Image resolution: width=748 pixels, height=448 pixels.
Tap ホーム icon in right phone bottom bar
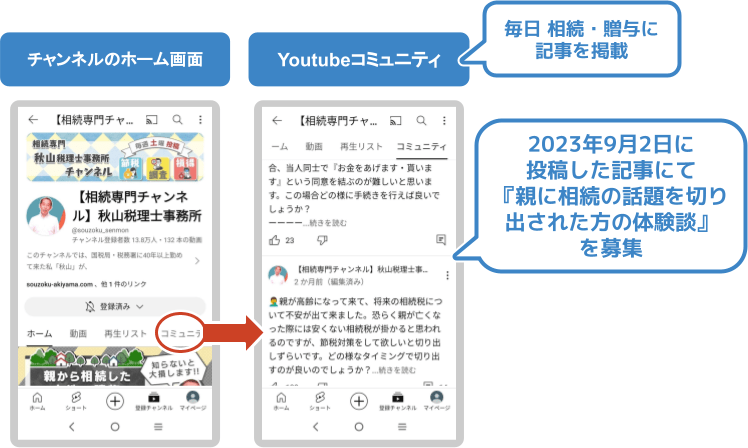pos(281,401)
